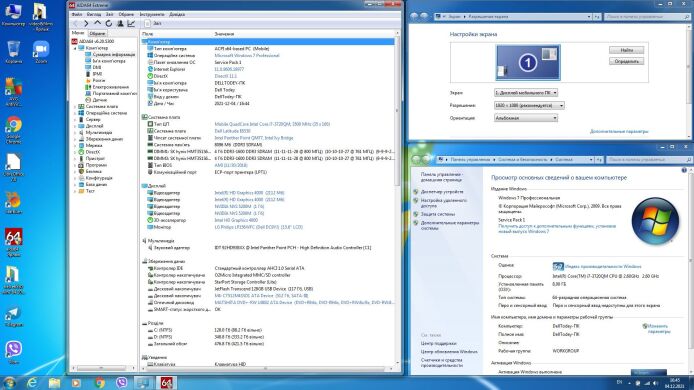Go forward in AIDA64 toolbar
This screenshot has width=694, height=390.
(x=86, y=23)
